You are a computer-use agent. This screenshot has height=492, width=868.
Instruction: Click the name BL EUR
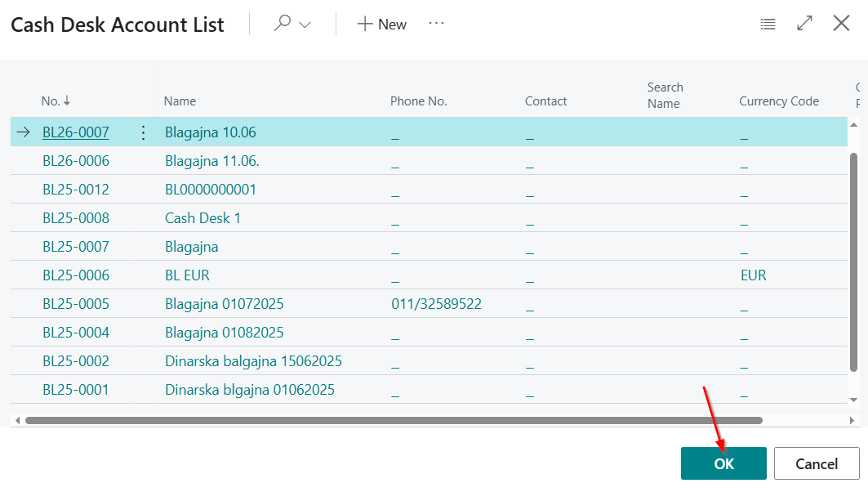pos(187,275)
